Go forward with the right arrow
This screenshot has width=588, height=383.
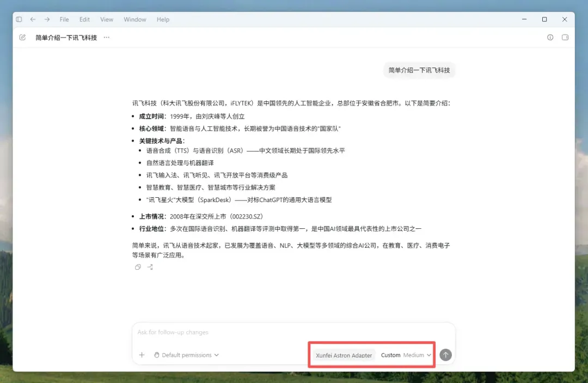pos(47,20)
